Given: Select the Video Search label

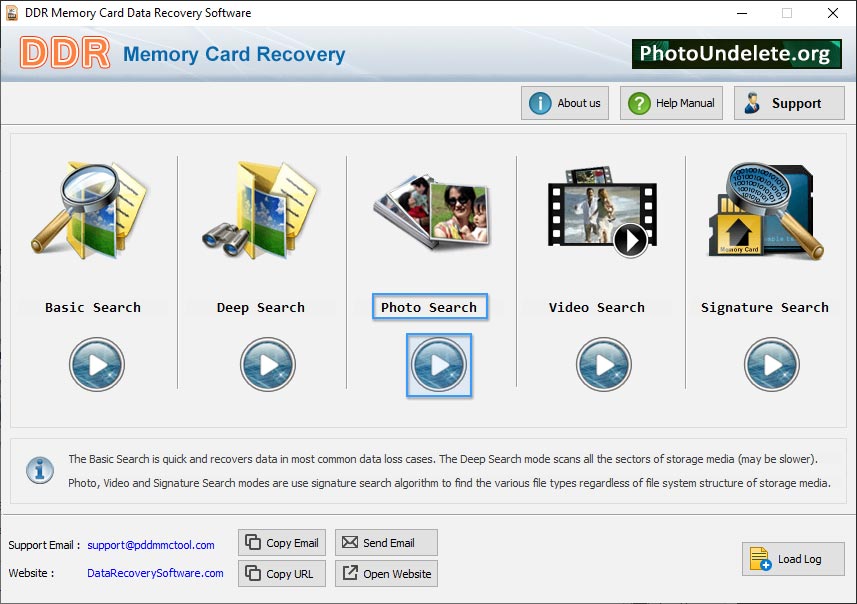Looking at the screenshot, I should click(597, 308).
